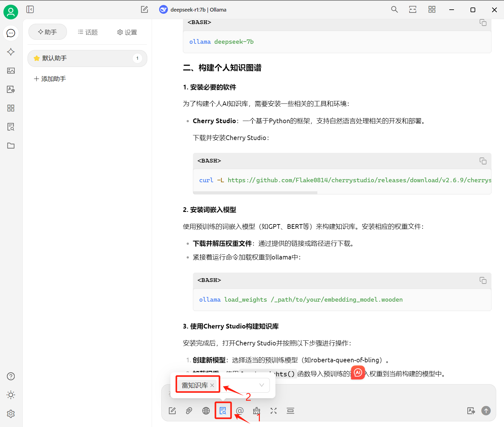
Task: Click the red AI floating badge
Action: (358, 372)
